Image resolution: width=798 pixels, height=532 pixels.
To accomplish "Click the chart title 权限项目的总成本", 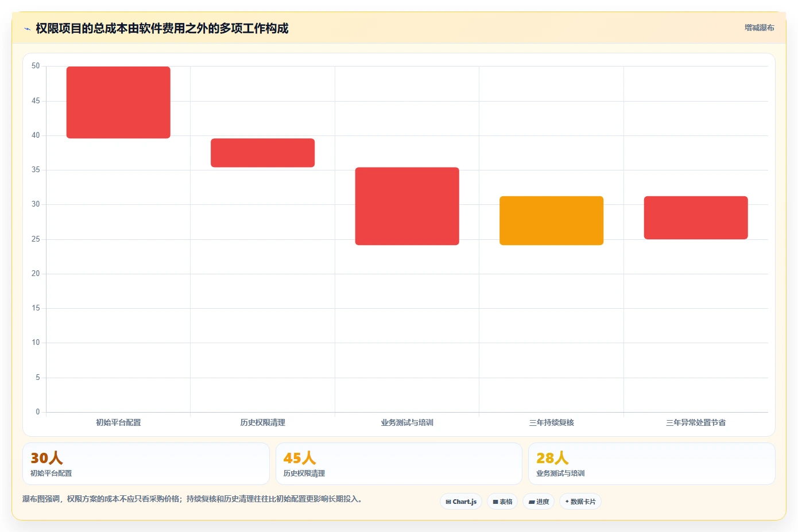I will click(x=162, y=28).
